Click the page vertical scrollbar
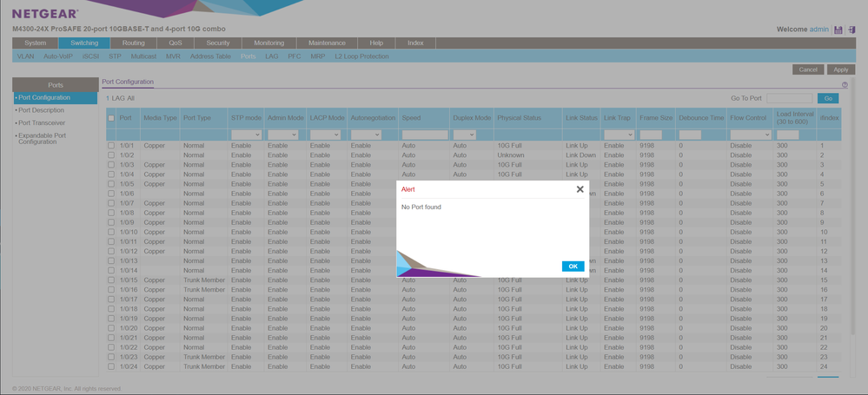The image size is (868, 395). (x=853, y=207)
